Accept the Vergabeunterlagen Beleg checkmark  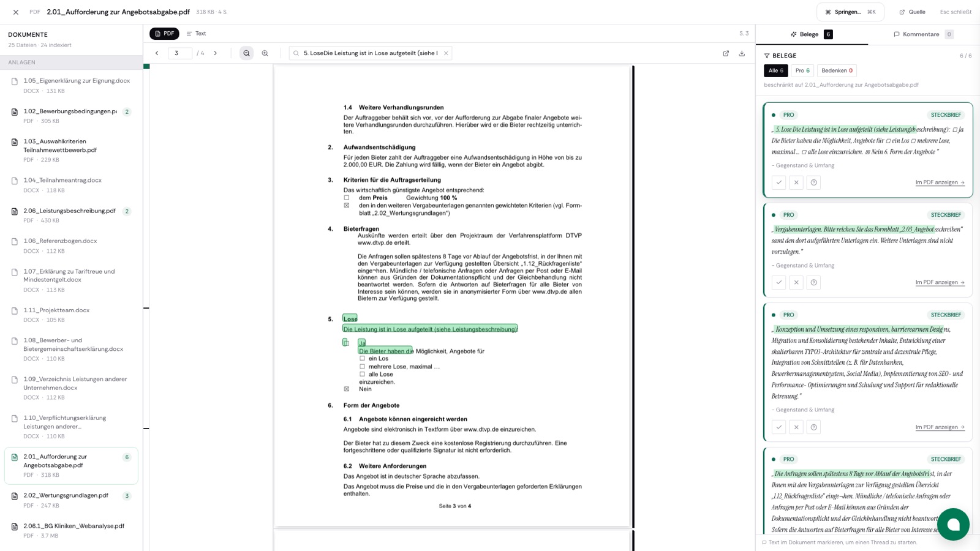779,282
